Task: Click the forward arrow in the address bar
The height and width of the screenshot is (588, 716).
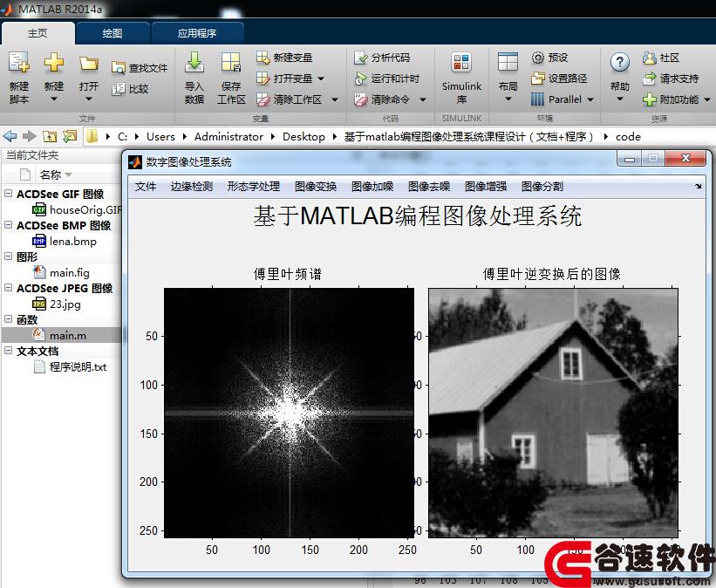Action: click(30, 136)
